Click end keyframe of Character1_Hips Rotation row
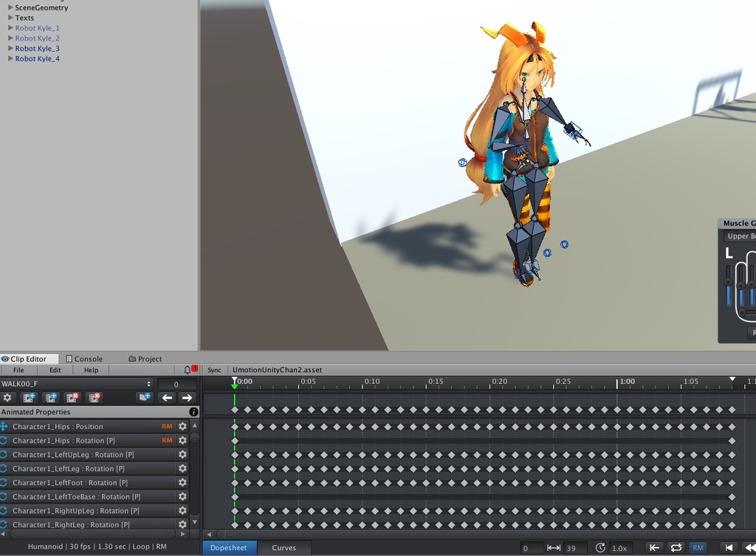Viewport: 756px width, 556px height. point(732,440)
